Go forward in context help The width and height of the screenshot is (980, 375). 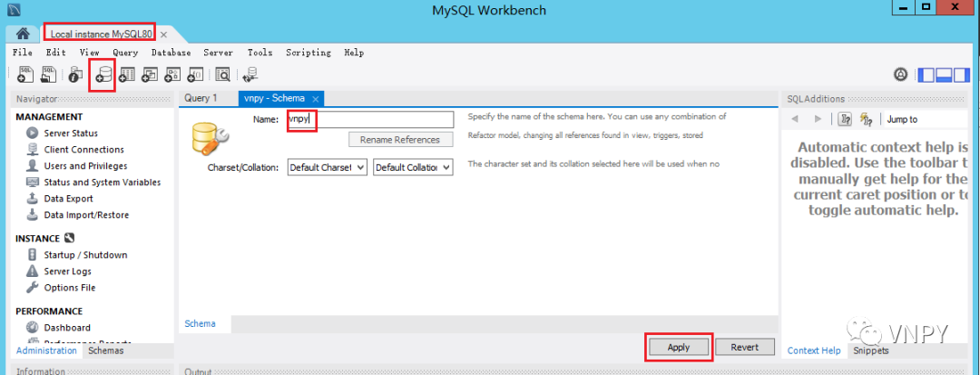click(x=818, y=119)
